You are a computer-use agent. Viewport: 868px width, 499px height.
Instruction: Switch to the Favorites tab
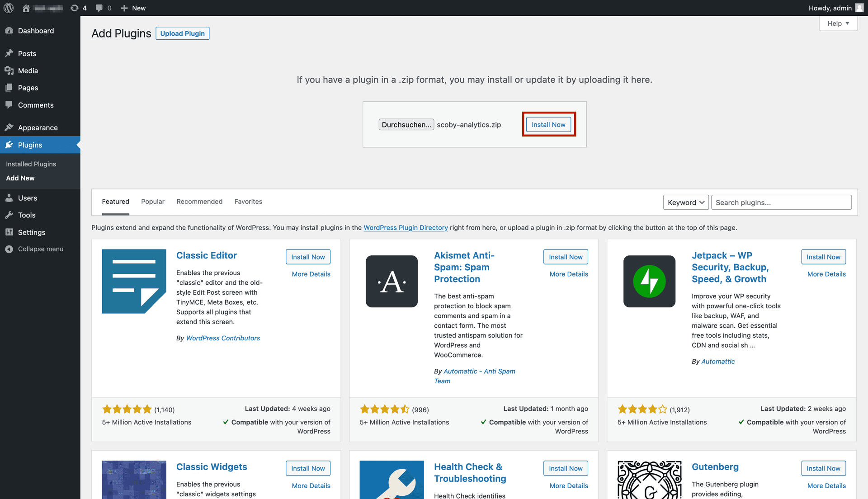[x=248, y=202]
